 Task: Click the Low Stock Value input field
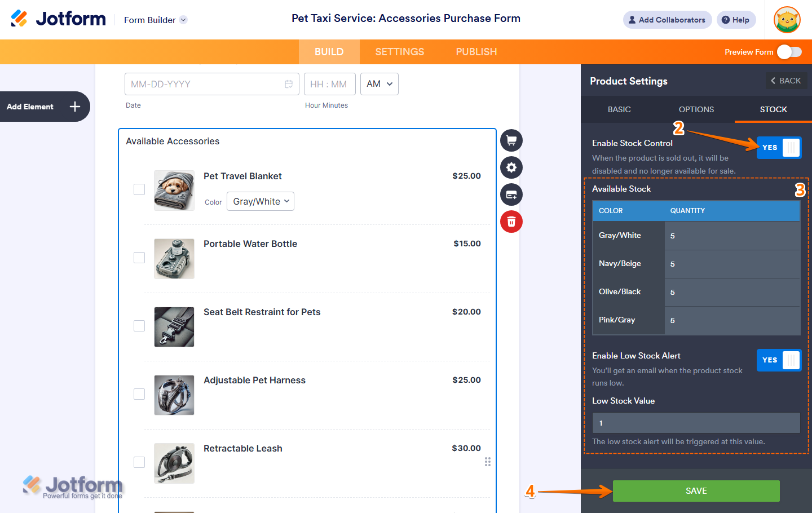[696, 423]
